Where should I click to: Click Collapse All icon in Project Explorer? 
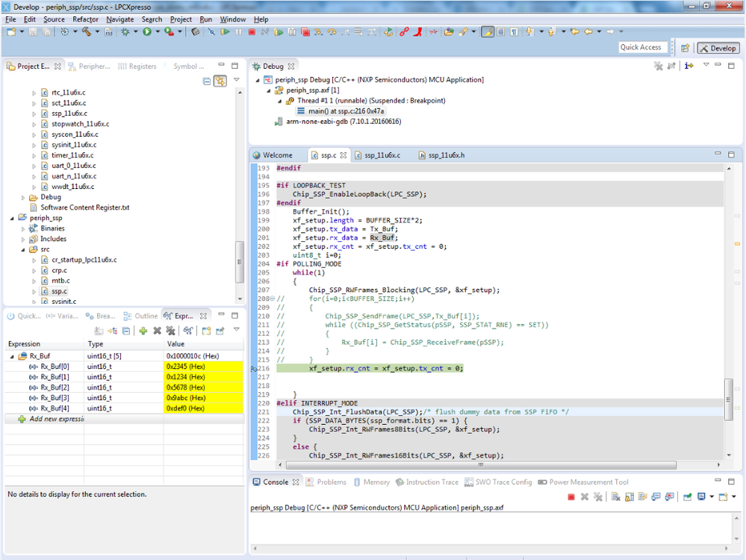point(207,81)
